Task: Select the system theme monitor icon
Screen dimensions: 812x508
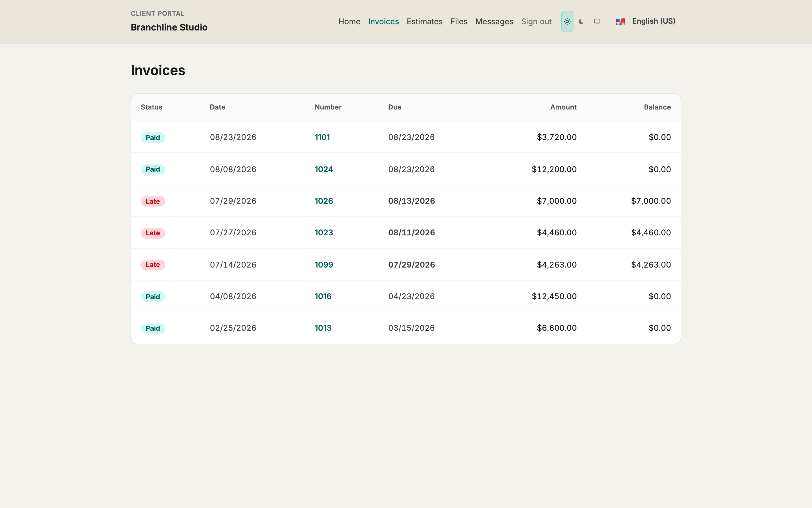Action: coord(597,21)
